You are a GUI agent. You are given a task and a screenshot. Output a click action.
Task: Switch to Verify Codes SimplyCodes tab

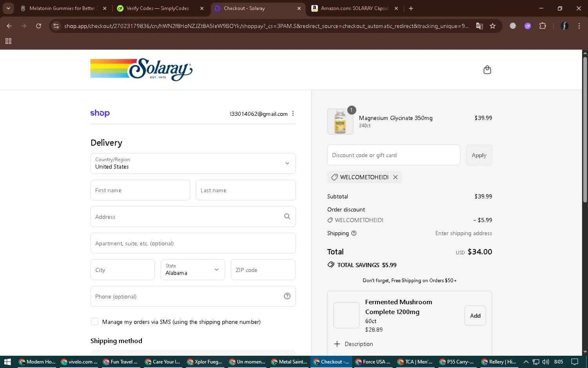(x=161, y=8)
